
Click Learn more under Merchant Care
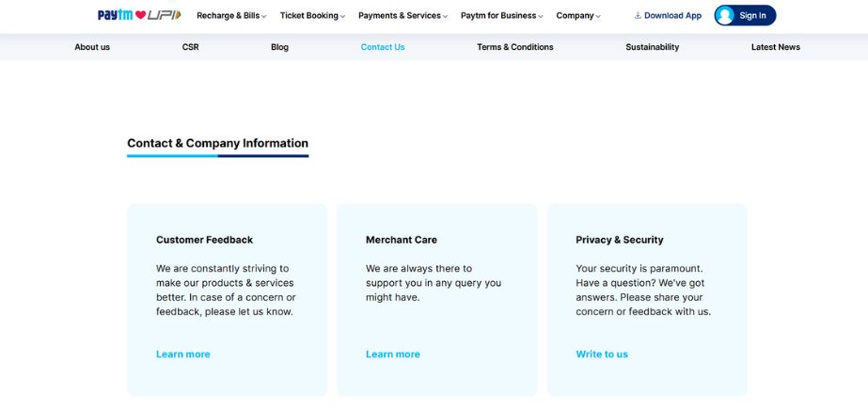(x=393, y=354)
